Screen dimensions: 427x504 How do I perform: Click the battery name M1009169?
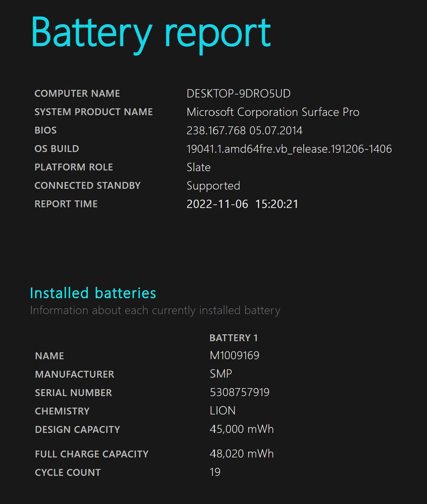tap(235, 356)
